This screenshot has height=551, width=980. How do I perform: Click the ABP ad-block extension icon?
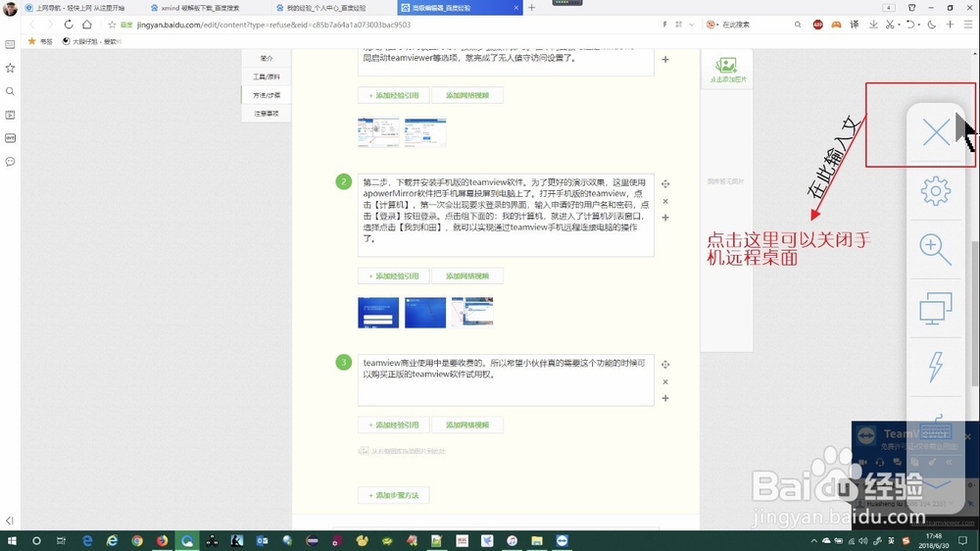pyautogui.click(x=817, y=25)
